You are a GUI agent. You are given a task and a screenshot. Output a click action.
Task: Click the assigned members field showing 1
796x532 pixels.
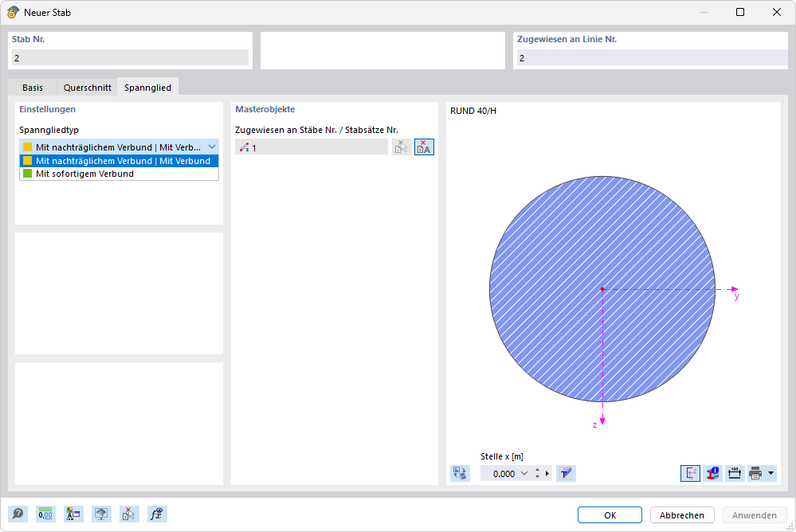pos(312,147)
